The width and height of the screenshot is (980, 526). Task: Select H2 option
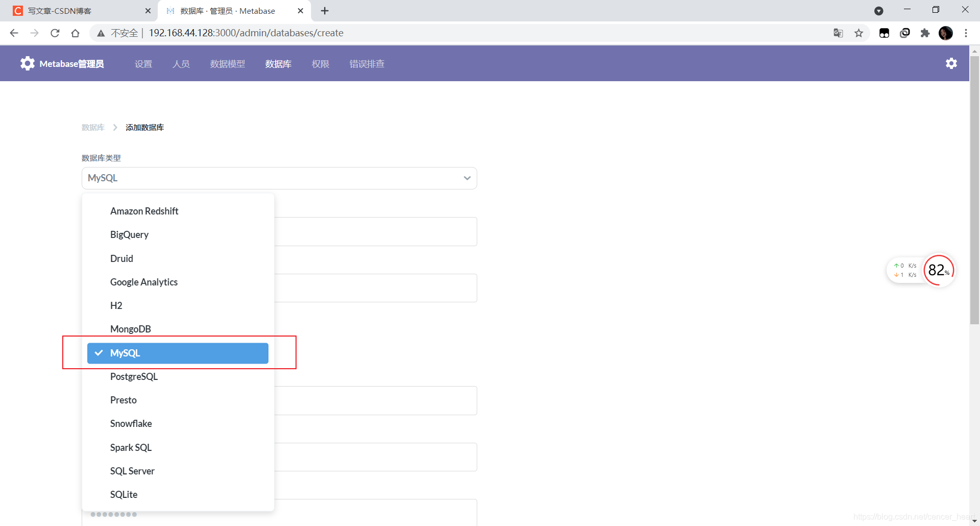pos(178,305)
